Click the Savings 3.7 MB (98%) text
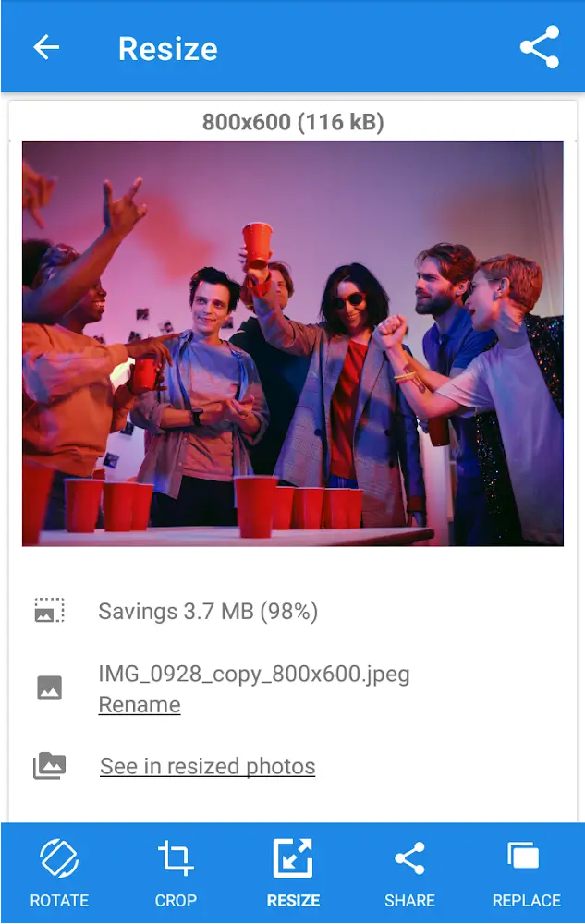585x924 pixels. click(x=208, y=611)
